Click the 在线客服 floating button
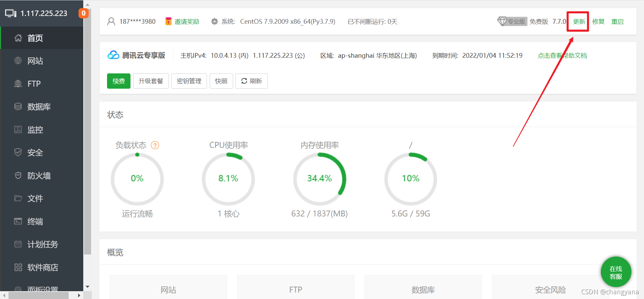 pos(616,272)
